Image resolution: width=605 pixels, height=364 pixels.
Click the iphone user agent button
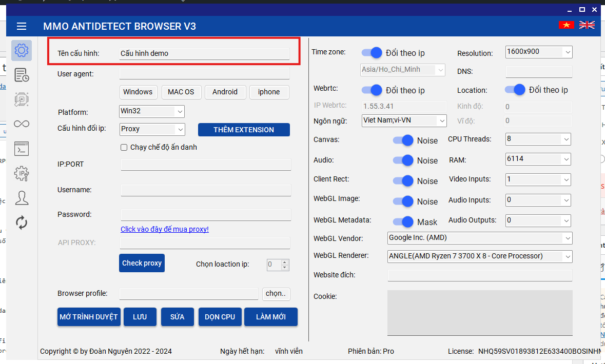pos(269,92)
